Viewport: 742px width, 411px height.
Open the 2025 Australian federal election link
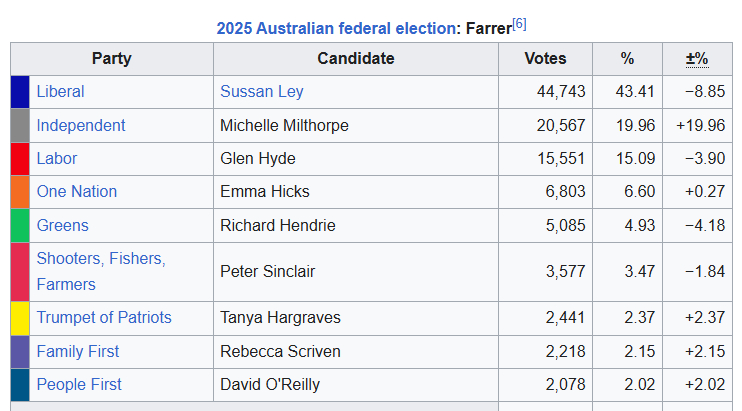[336, 28]
